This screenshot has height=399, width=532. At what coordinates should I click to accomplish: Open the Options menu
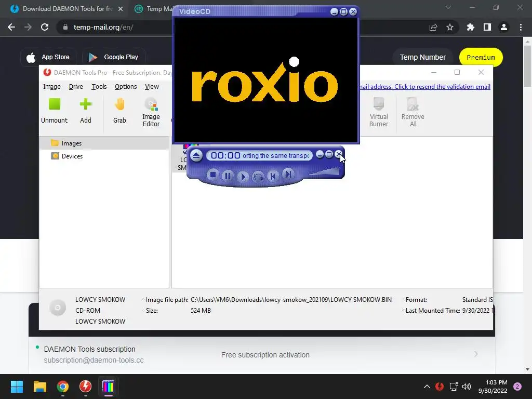126,87
